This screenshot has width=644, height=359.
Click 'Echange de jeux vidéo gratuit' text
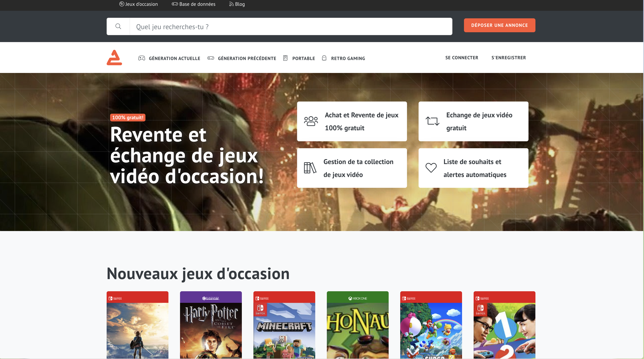pyautogui.click(x=479, y=121)
